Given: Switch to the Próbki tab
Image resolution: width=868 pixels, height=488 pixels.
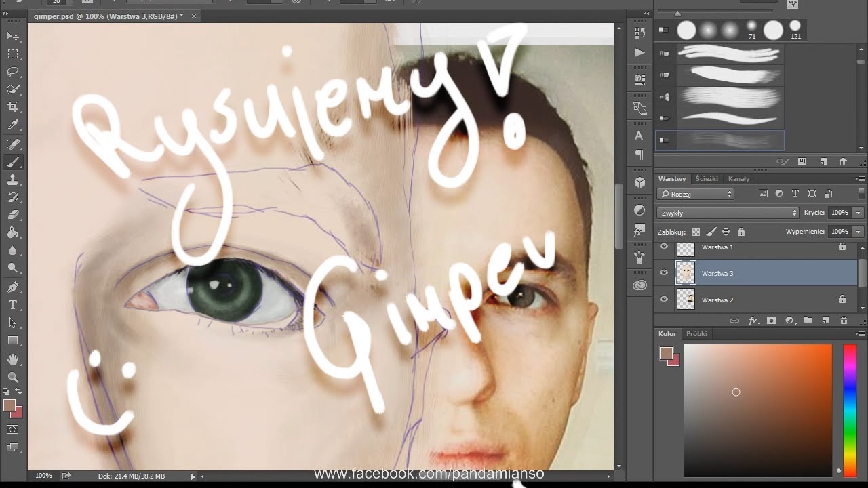Looking at the screenshot, I should click(x=696, y=334).
